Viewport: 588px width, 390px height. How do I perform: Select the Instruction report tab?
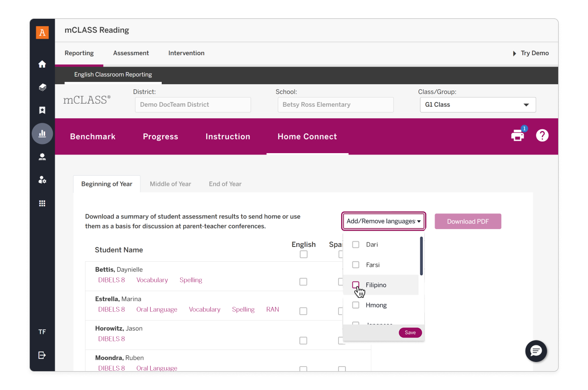228,137
